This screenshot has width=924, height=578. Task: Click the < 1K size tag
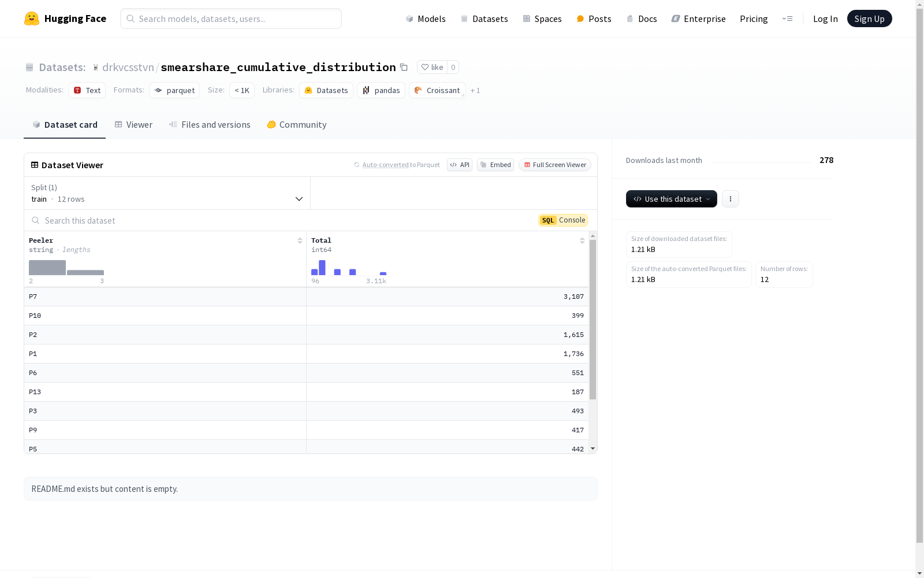(x=242, y=90)
